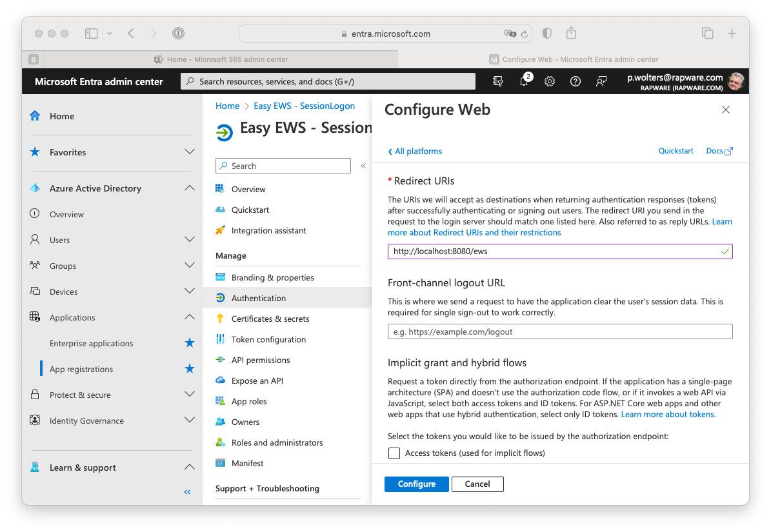This screenshot has width=771, height=532.
Task: Click the Configure button
Action: (417, 484)
